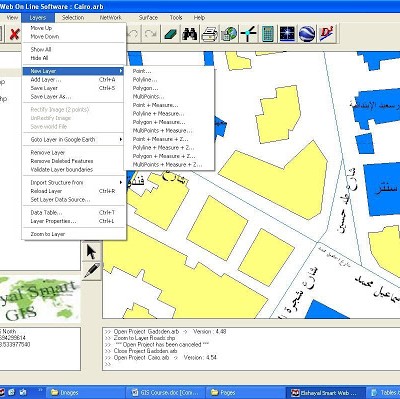Choose Set Layer Data Source... entry
This screenshot has height=399, width=400.
click(x=74, y=200)
